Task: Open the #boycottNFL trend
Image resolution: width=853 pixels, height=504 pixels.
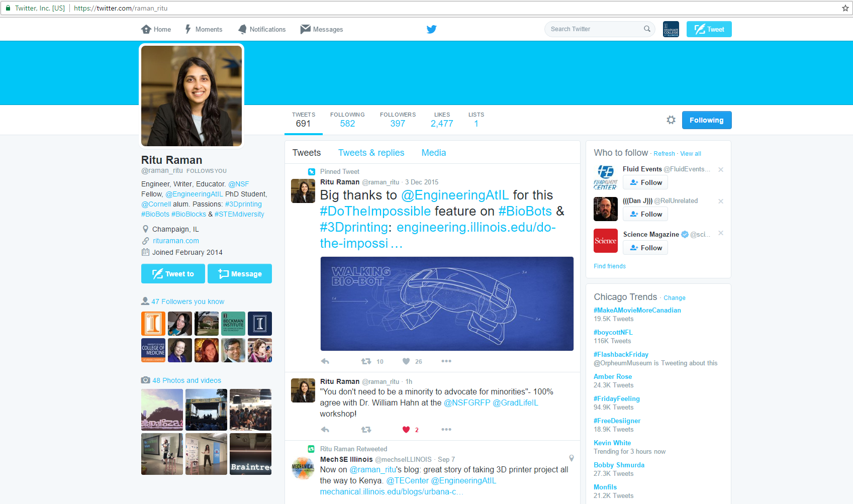Action: (613, 332)
